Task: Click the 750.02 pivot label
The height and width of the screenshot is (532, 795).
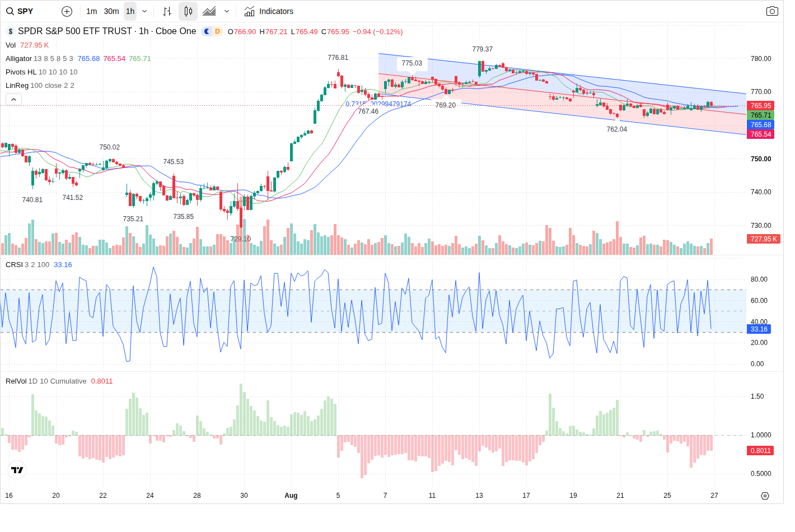Action: tap(110, 147)
